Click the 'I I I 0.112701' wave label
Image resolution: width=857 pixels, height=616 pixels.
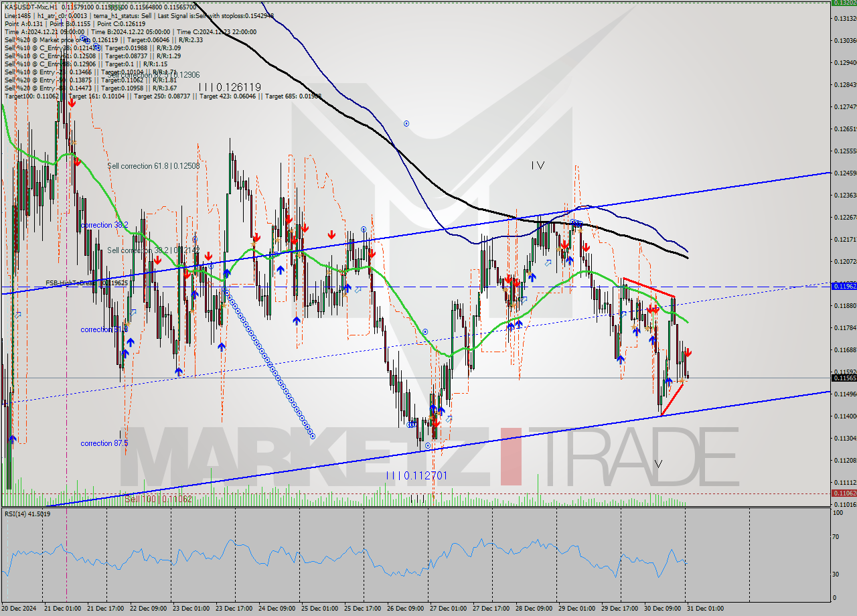tap(416, 476)
